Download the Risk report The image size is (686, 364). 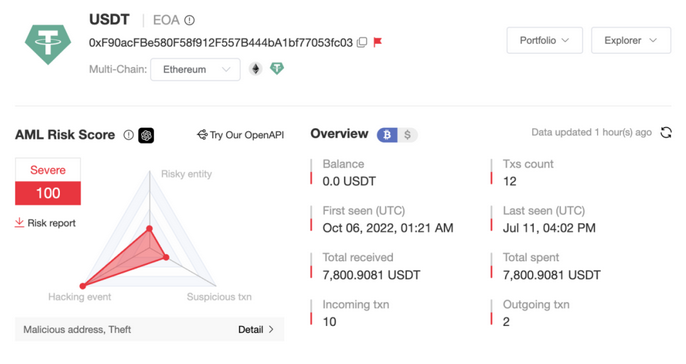click(x=46, y=223)
